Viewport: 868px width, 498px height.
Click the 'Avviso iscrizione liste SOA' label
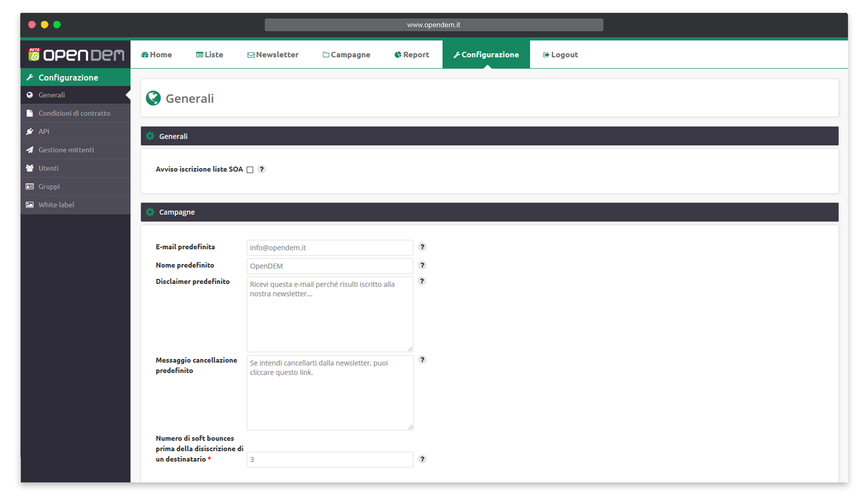pyautogui.click(x=199, y=169)
